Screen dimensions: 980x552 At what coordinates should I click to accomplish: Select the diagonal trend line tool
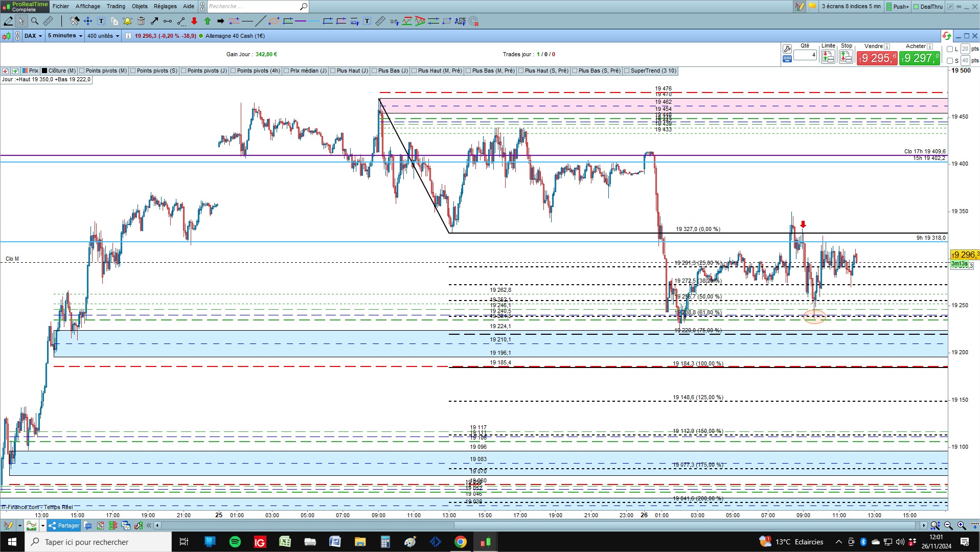click(x=260, y=21)
